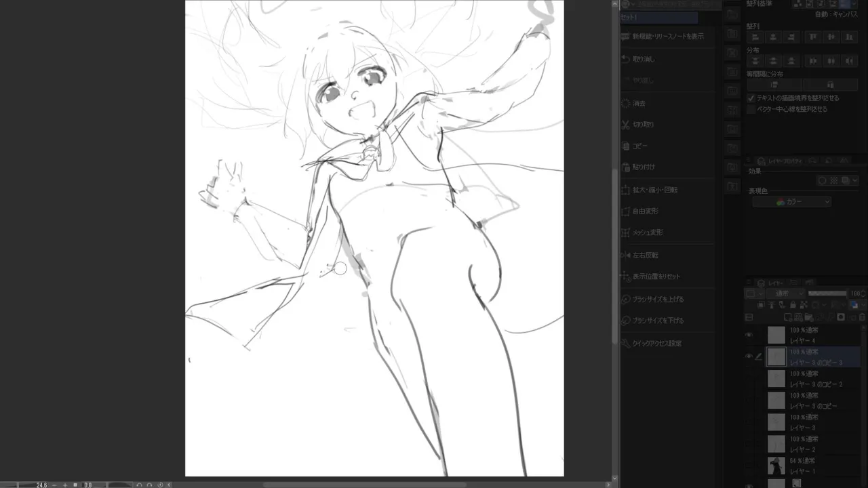Select layer レイヤー 4
Screen dimensions: 868x488
coord(813,335)
